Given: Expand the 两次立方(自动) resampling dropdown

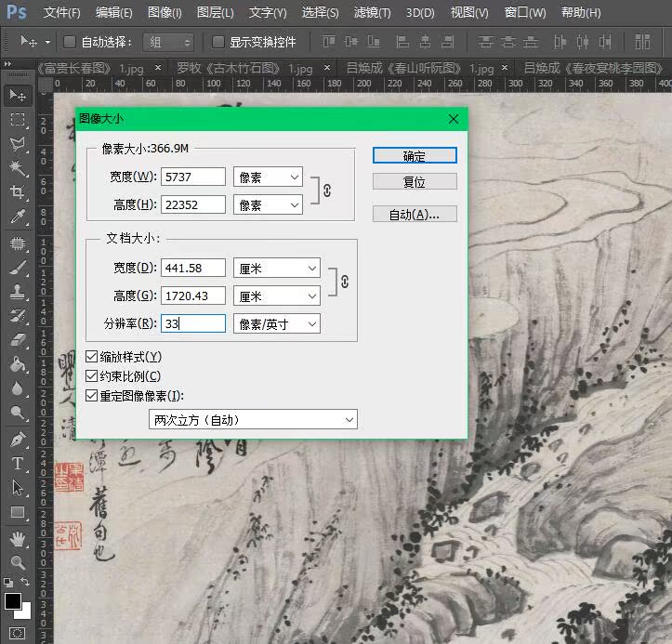Looking at the screenshot, I should coord(253,420).
